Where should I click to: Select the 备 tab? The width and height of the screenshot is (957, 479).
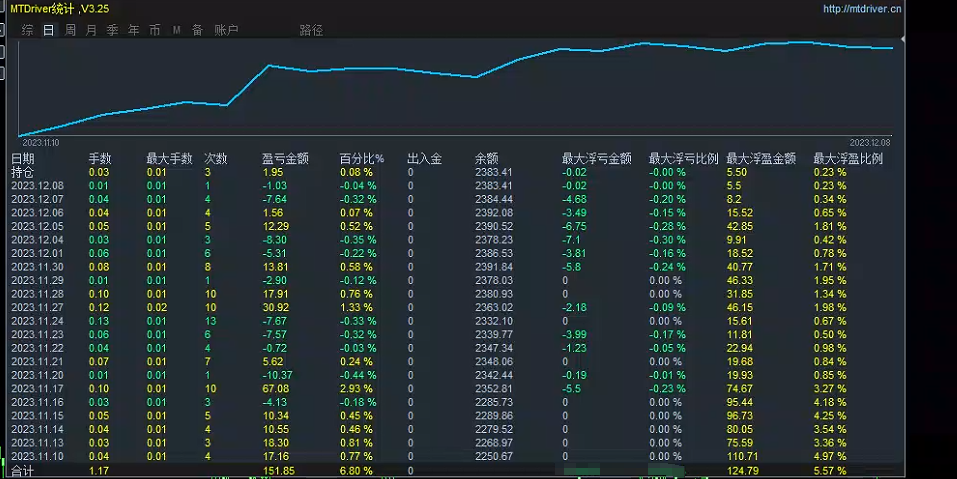coord(197,30)
